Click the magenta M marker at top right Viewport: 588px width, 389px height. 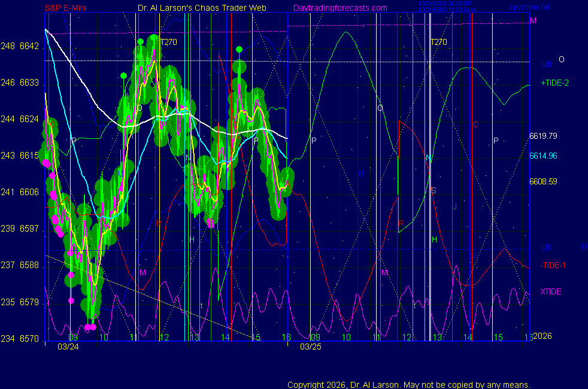(532, 21)
